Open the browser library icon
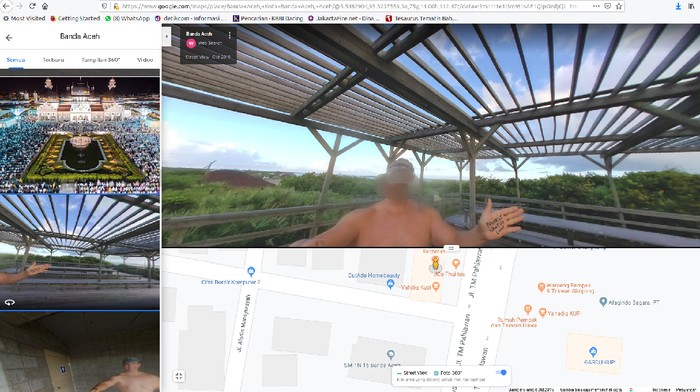 [692, 6]
